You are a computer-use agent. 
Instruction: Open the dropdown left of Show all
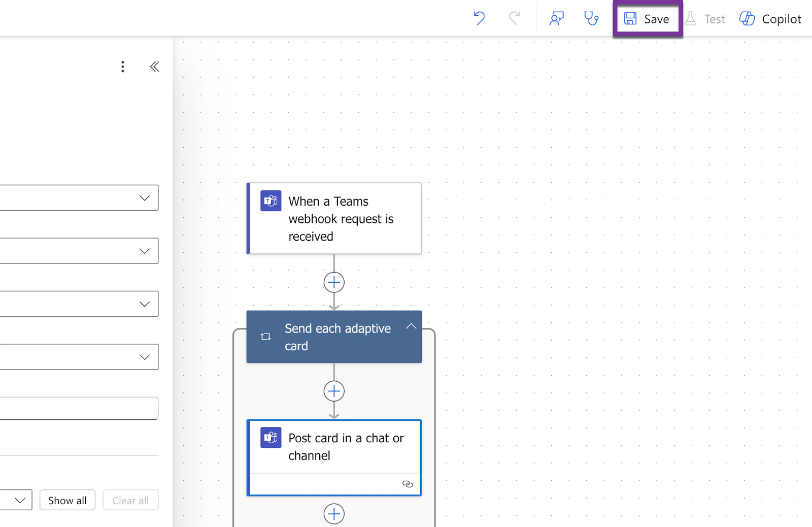point(16,500)
